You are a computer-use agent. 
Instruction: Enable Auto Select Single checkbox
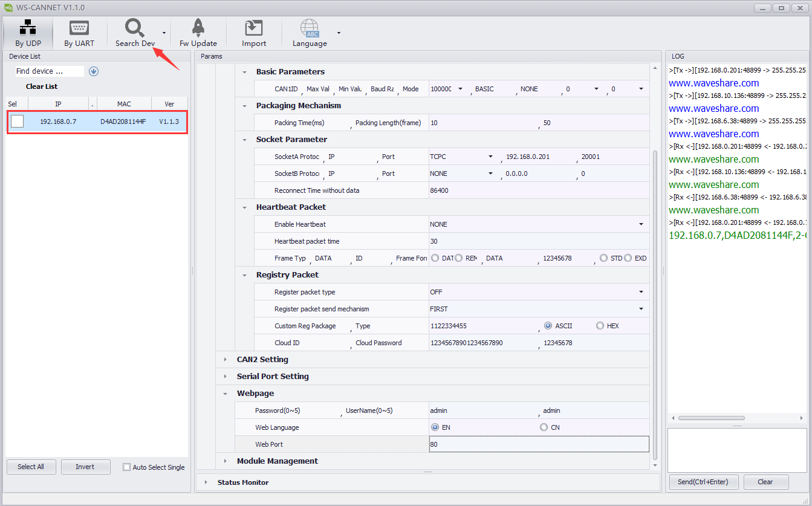(x=126, y=467)
